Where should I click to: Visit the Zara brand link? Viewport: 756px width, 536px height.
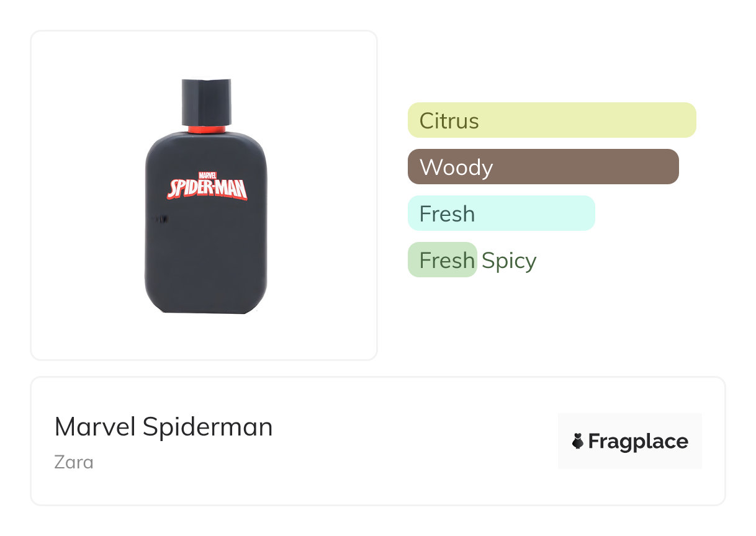(x=74, y=462)
